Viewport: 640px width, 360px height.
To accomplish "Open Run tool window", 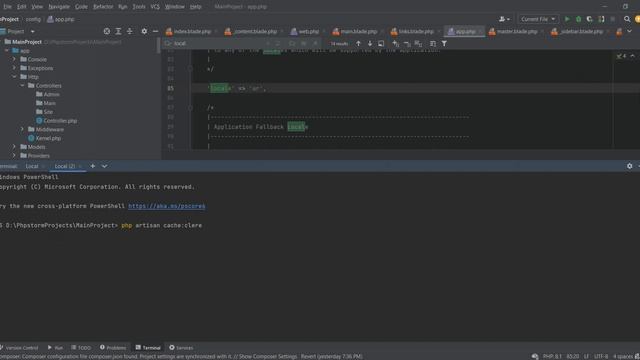I will pos(55,348).
